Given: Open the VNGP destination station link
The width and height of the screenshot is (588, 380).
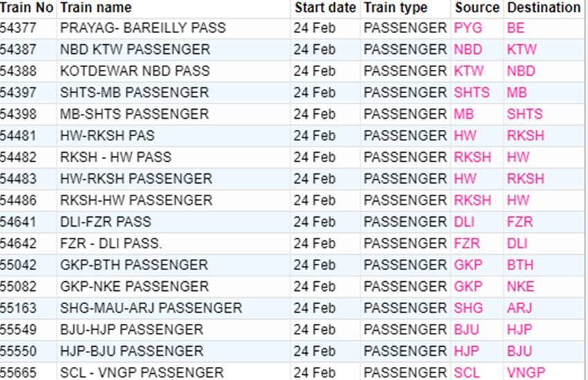Looking at the screenshot, I should [526, 372].
